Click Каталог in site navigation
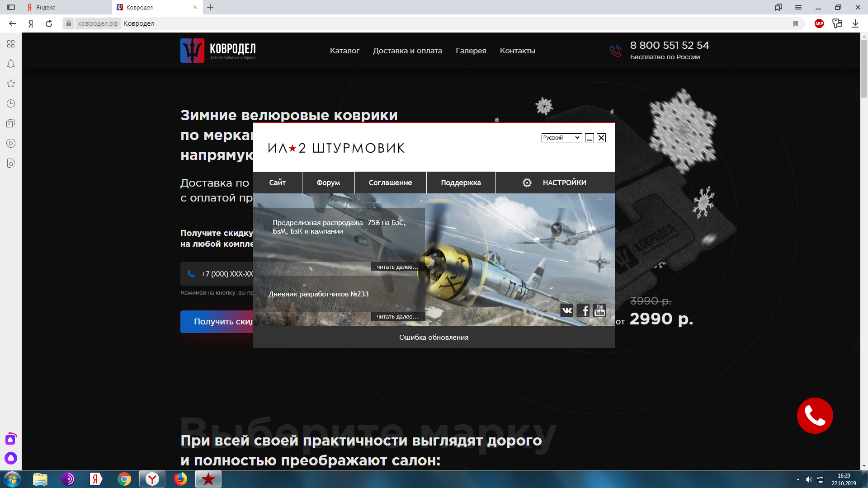 pos(344,51)
